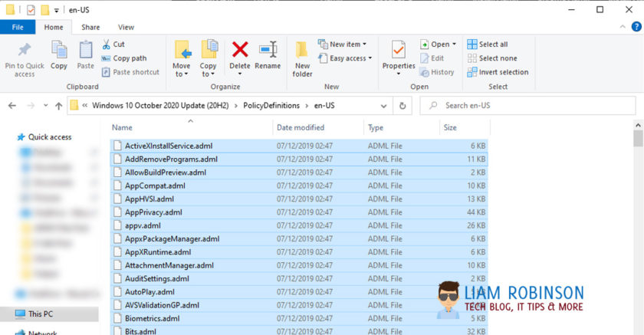Click Select none
The height and width of the screenshot is (335, 644).
tap(492, 58)
